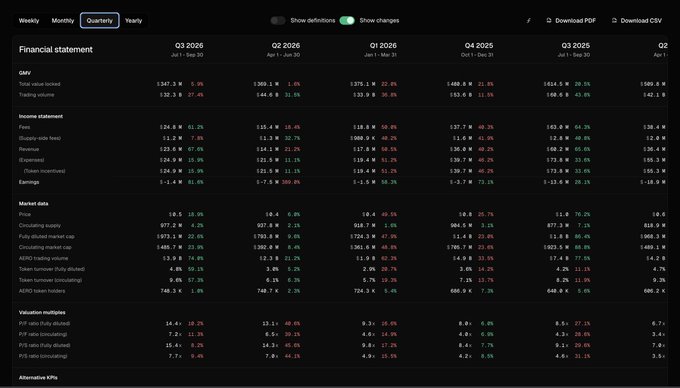Screen dimensions: 680x388
Task: Click the Financial statement heading
Action: coord(56,49)
